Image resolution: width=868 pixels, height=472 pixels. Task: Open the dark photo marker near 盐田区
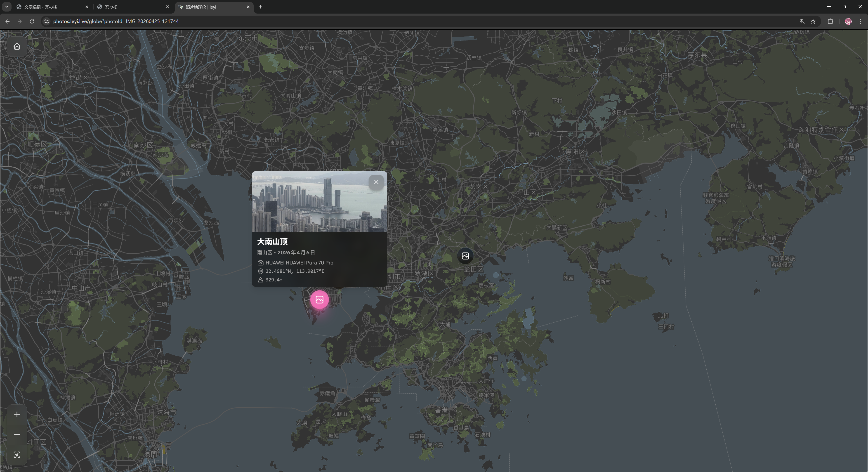(465, 256)
